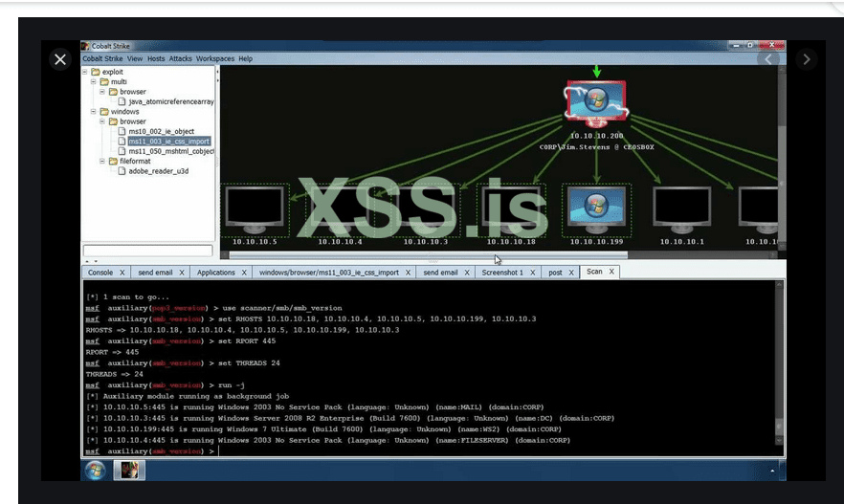The image size is (844, 504).
Task: Select the 10.10.10.18 host monitor icon
Action: pyautogui.click(x=511, y=210)
